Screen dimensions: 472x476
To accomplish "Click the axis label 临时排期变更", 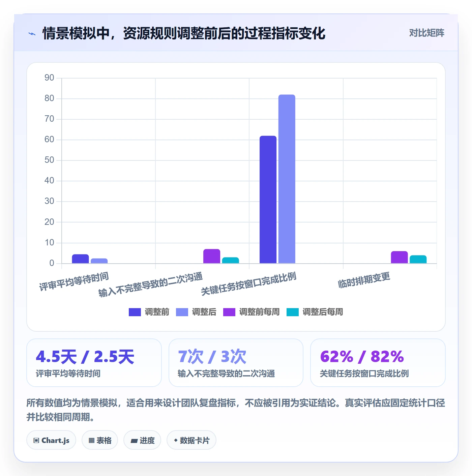I will click(364, 280).
